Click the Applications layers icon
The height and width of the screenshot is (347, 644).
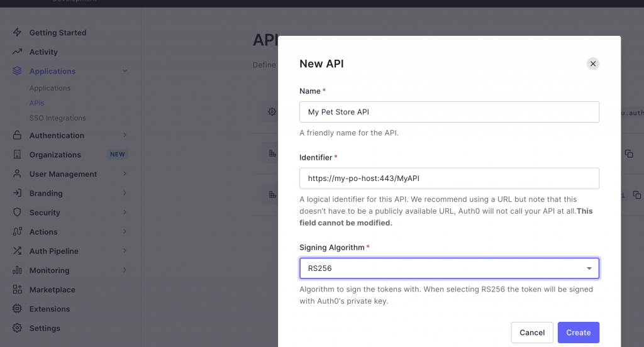(17, 70)
